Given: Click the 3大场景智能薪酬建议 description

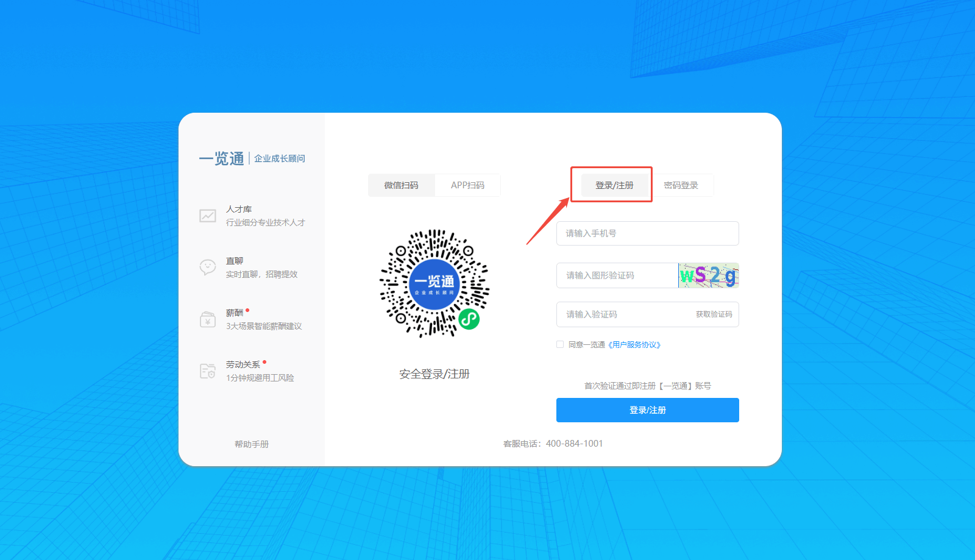Looking at the screenshot, I should (x=264, y=326).
